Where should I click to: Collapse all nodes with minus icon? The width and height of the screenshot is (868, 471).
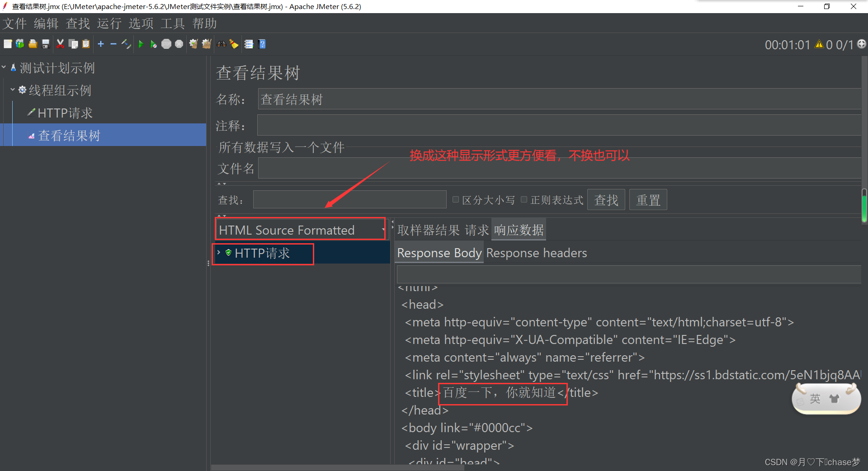(113, 44)
